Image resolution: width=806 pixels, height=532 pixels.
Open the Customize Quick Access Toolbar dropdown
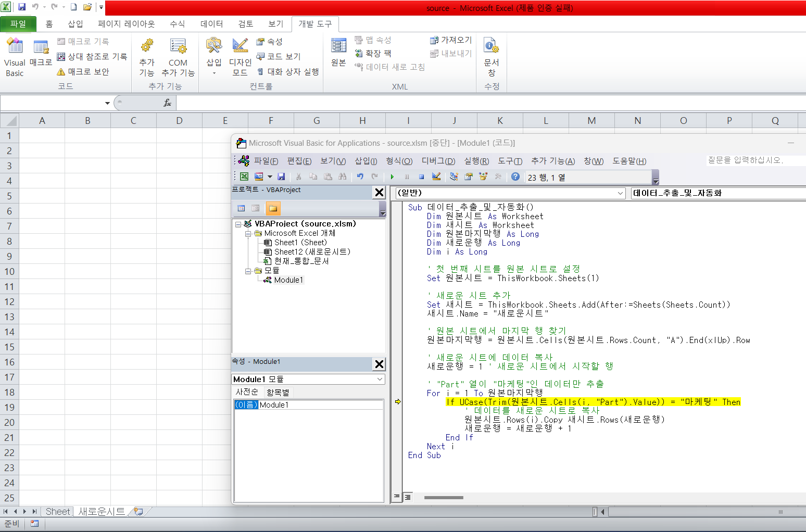(101, 7)
